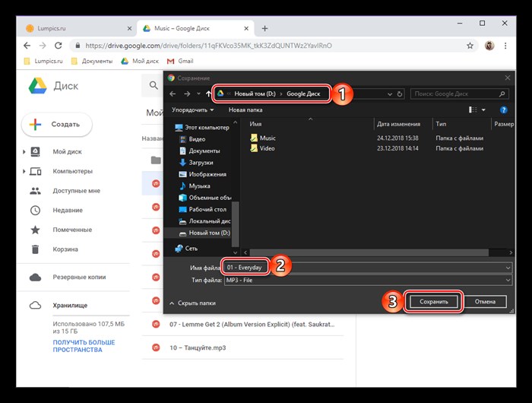Open Мой диск bookmark
This screenshot has width=532, height=403.
pos(140,61)
